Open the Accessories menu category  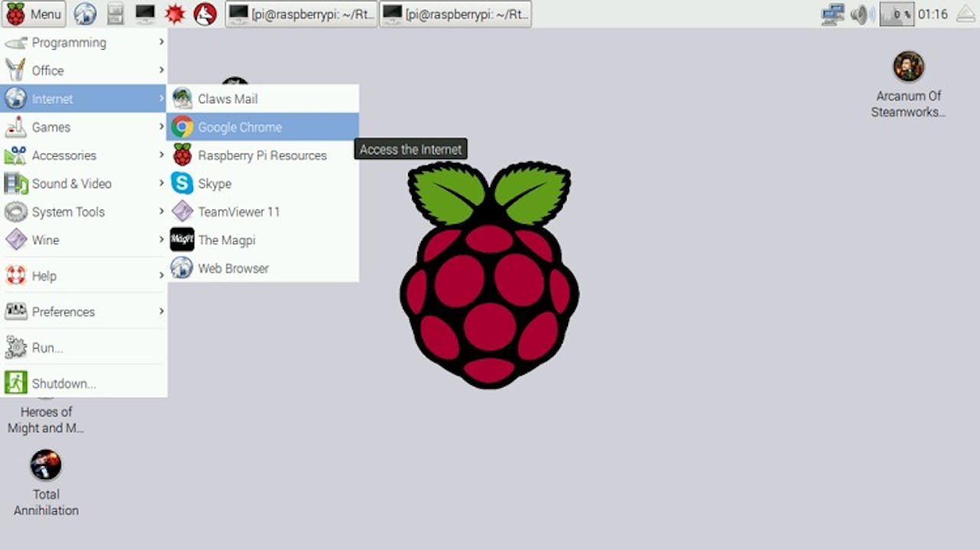(83, 155)
